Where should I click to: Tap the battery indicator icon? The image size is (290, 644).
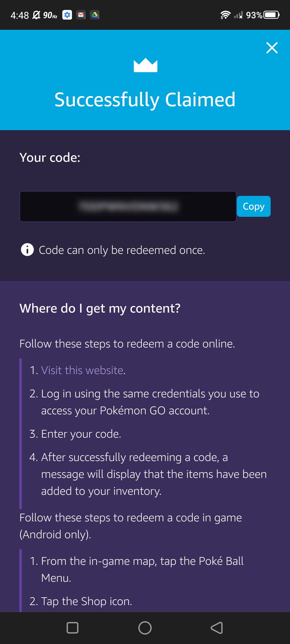[x=271, y=15]
